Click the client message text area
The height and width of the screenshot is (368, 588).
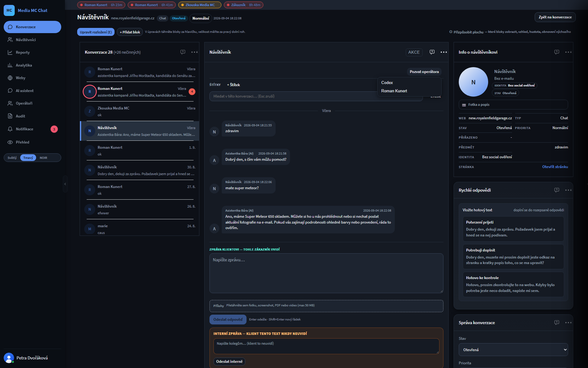326,273
